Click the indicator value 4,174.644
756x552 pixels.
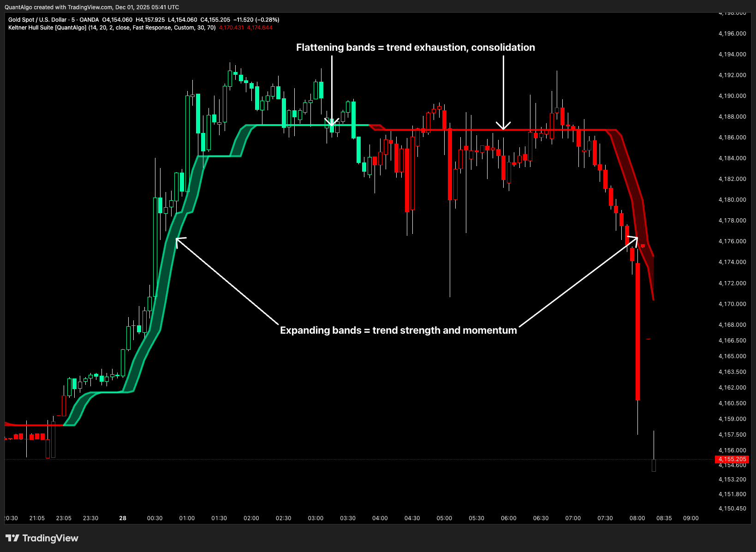tap(260, 28)
